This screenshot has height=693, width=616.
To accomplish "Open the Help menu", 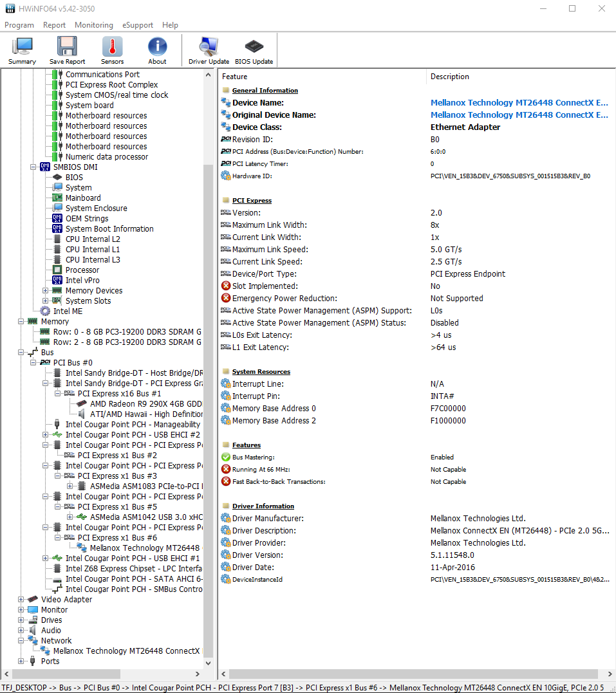I will tap(170, 25).
